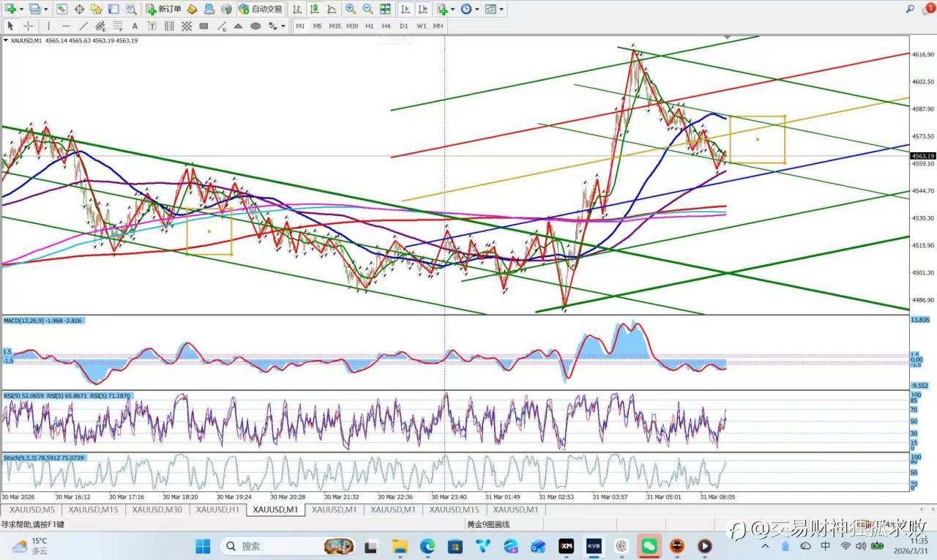This screenshot has height=560, width=937.
Task: Click the zoom out magnifier icon
Action: tap(367, 10)
